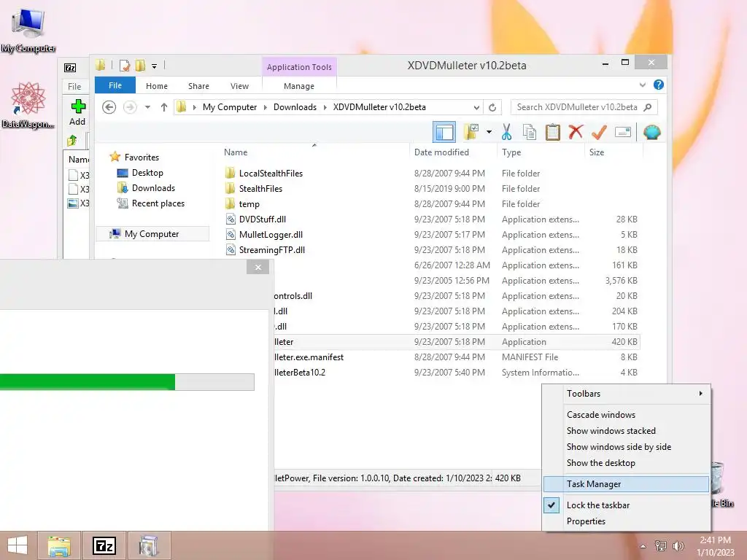Screen dimensions: 747x560
Task: Toggle Lock the taskbar option
Action: click(x=626, y=505)
